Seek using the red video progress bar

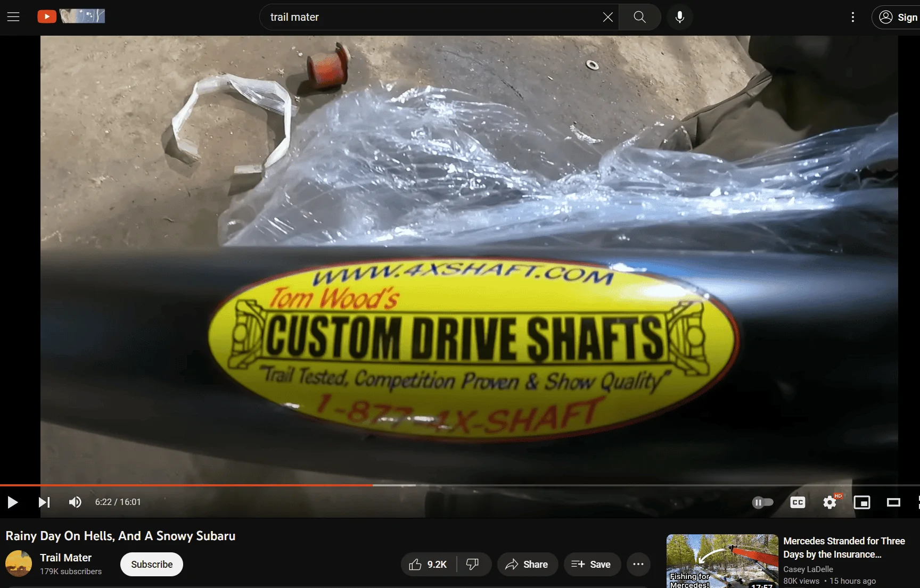(x=460, y=485)
